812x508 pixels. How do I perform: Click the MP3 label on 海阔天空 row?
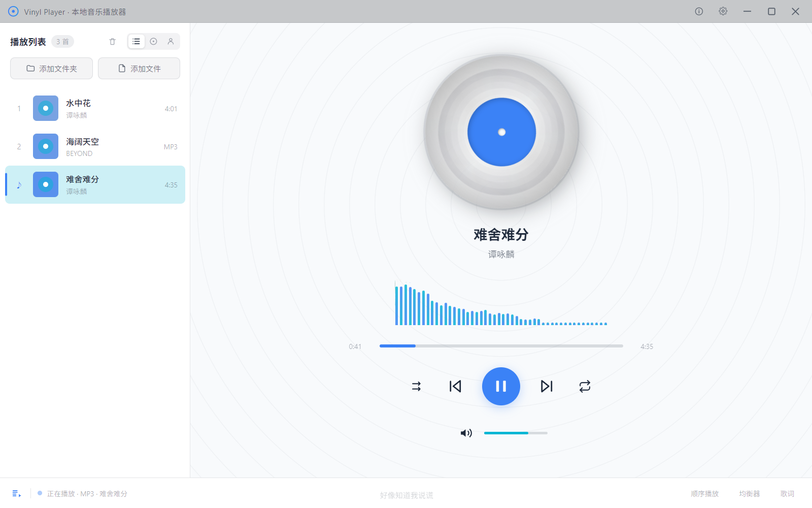[x=171, y=147]
